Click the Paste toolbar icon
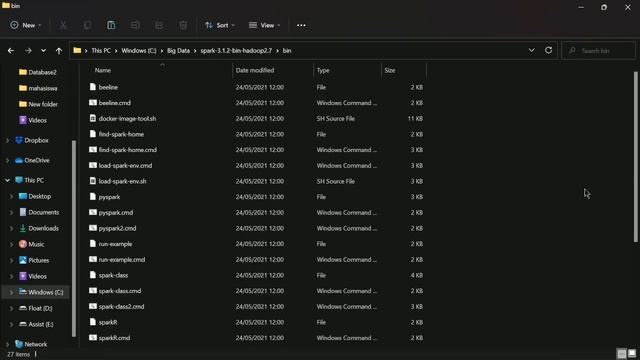This screenshot has height=360, width=640. 111,25
